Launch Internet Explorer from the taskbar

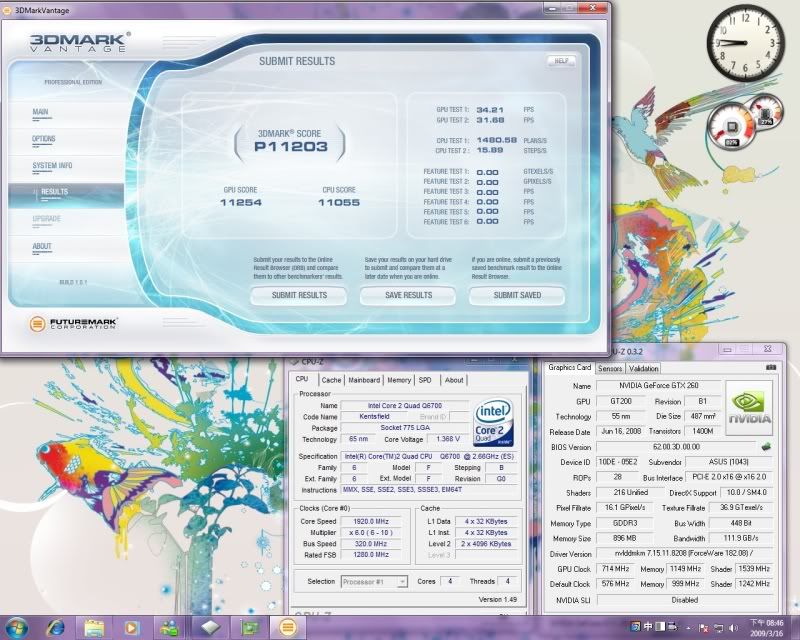point(55,627)
